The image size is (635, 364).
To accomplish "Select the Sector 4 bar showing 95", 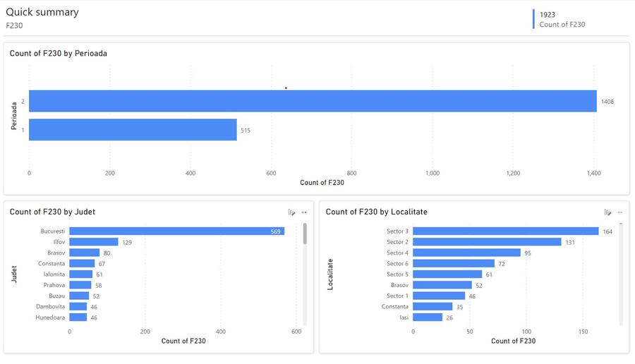I will [466, 253].
